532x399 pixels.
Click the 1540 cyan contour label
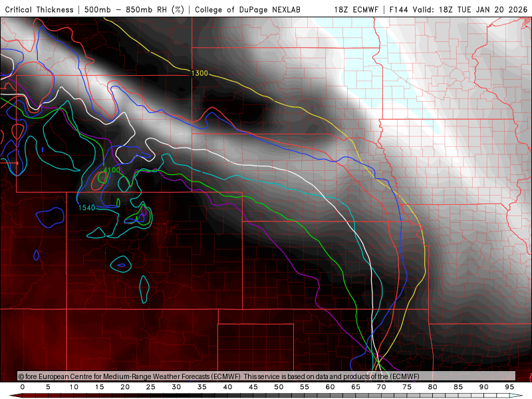pyautogui.click(x=87, y=207)
